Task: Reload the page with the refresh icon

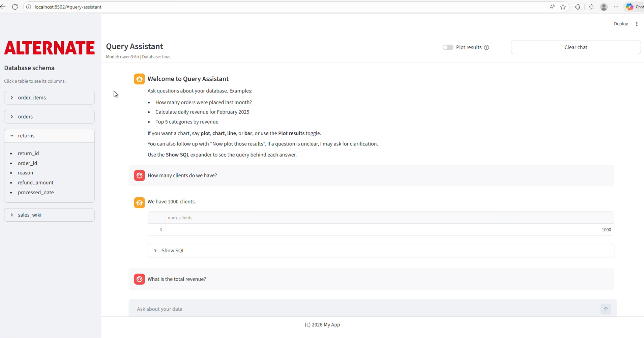Action: pyautogui.click(x=15, y=7)
